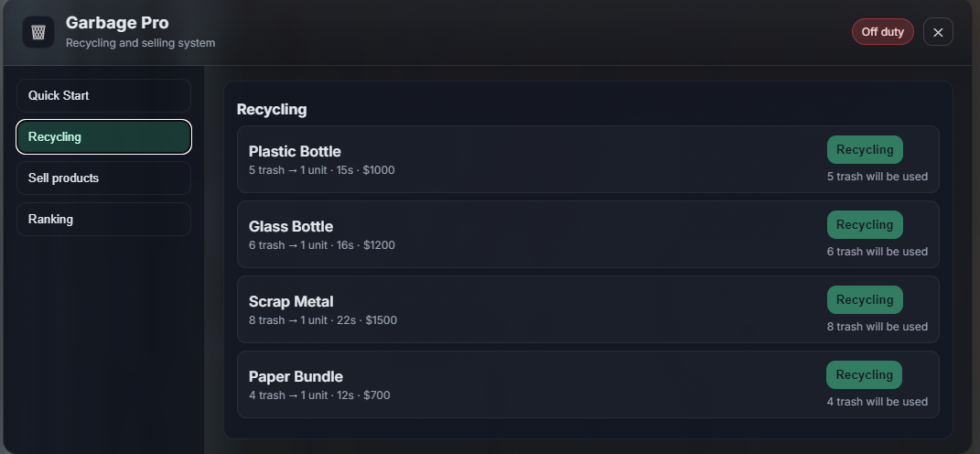Click the Glass Bottle row title

pyautogui.click(x=291, y=227)
